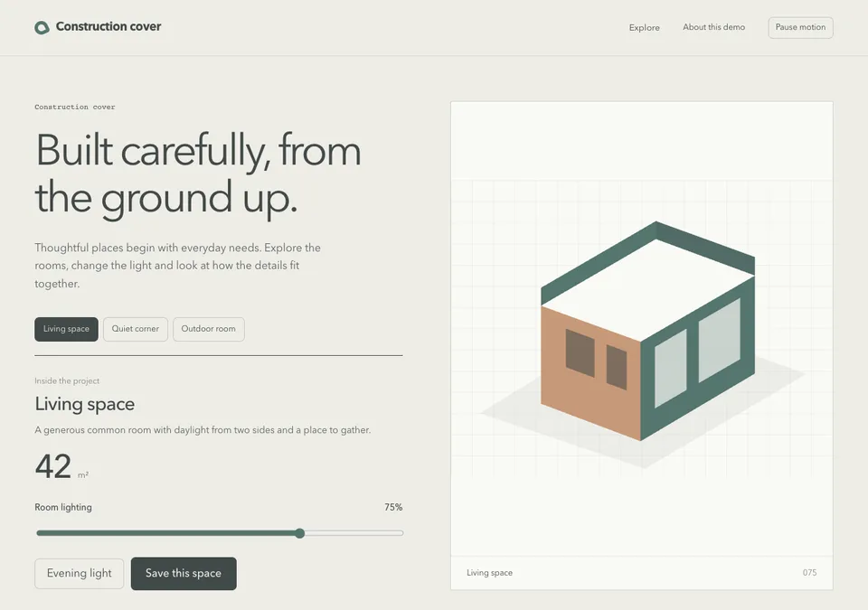
Task: Click the "Living space" section heading
Action: point(85,404)
